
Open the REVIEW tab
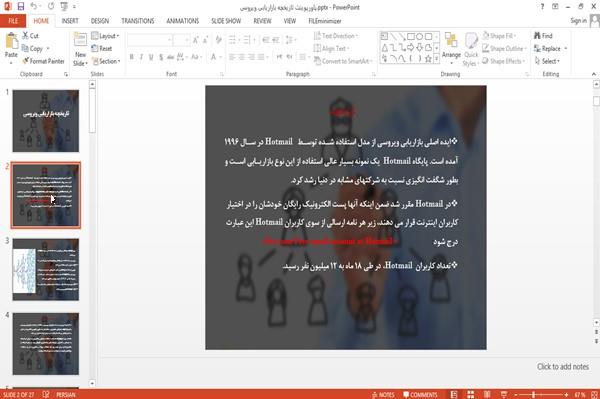pyautogui.click(x=262, y=21)
